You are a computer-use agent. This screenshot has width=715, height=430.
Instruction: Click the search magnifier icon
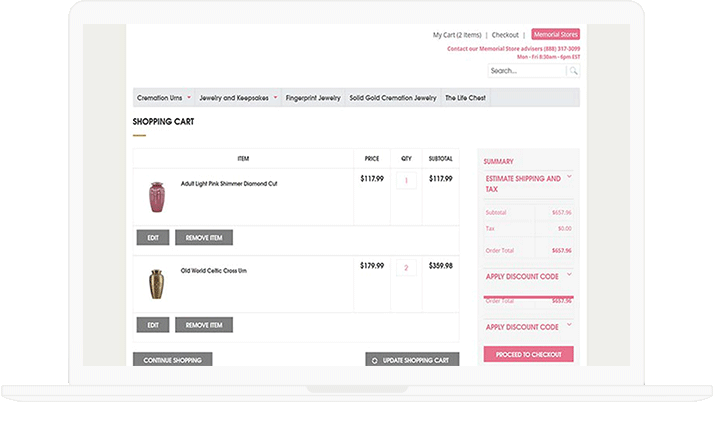click(573, 71)
